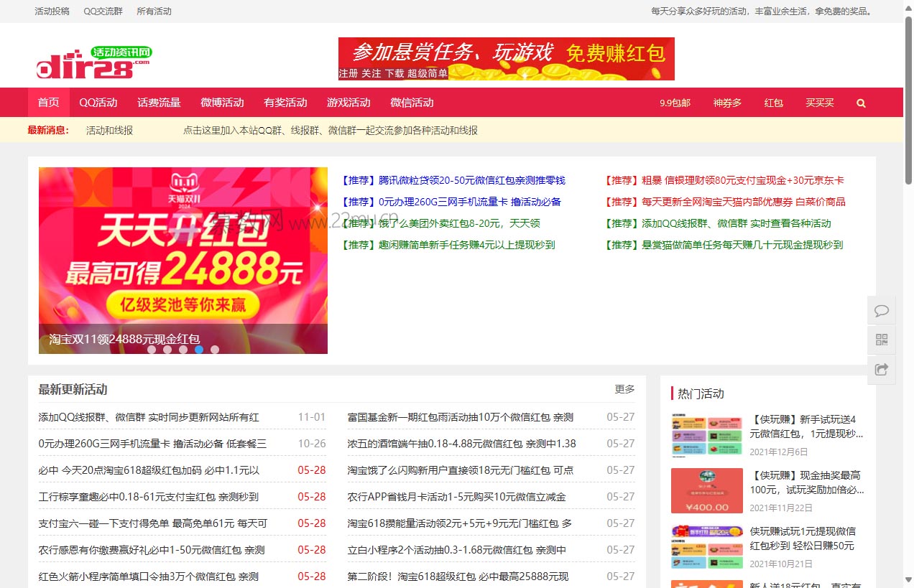Open 所有活动 from the top bar
The image size is (914, 588).
coord(155,11)
